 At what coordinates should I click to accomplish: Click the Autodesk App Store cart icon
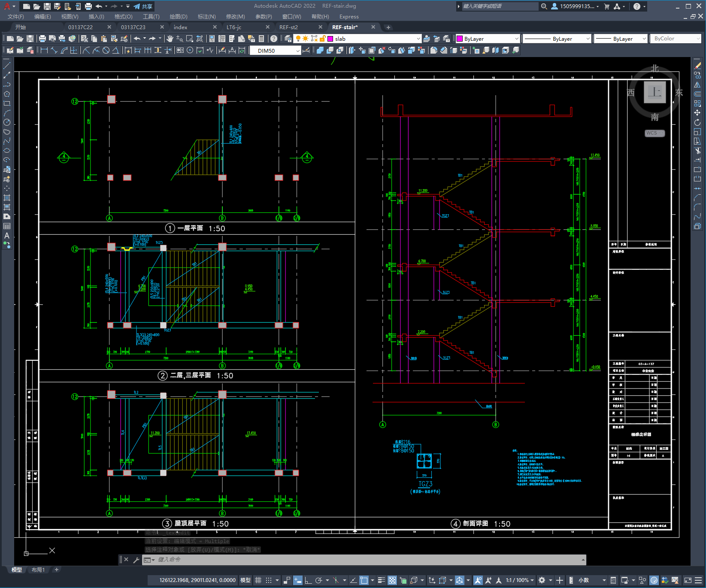pos(607,6)
